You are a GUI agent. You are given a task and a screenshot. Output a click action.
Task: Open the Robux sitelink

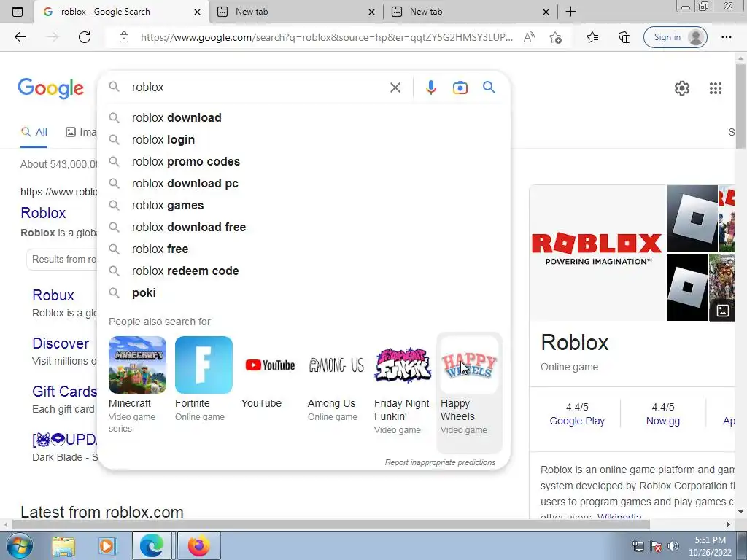click(x=53, y=295)
